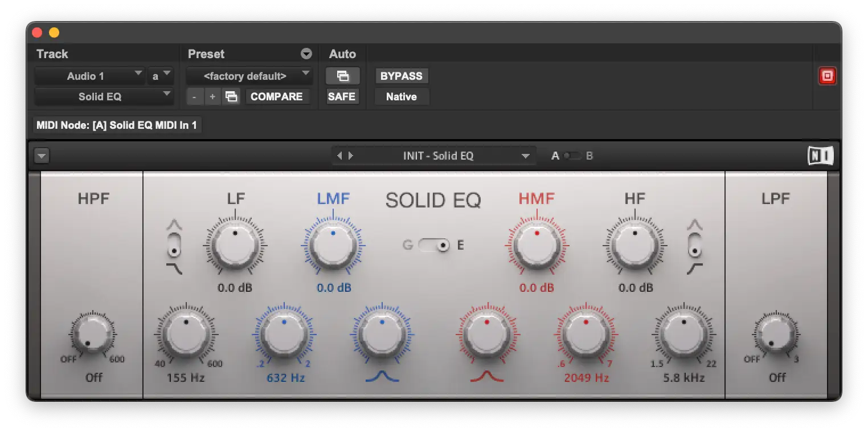The height and width of the screenshot is (432, 868).
Task: Switch the A/B comparison toggle
Action: coord(572,156)
